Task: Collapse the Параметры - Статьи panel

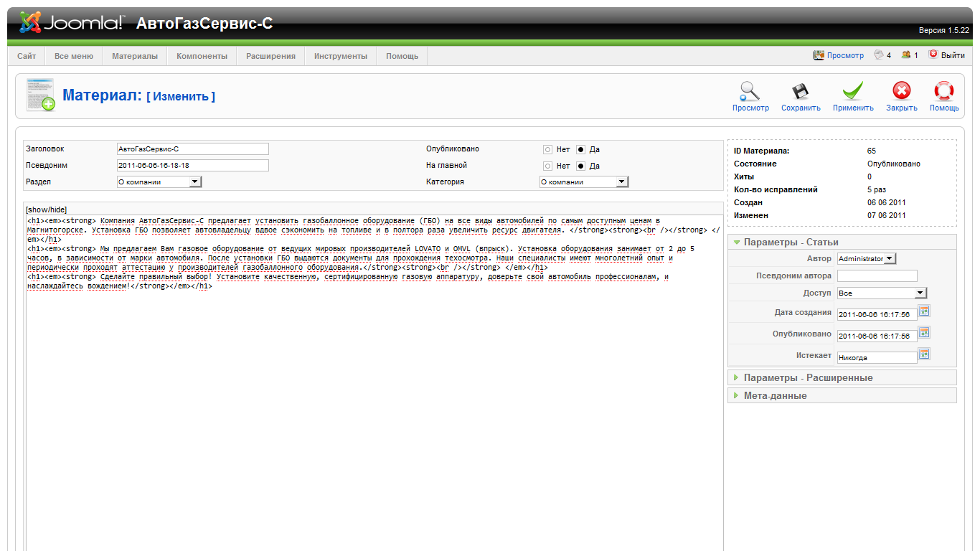Action: coord(842,242)
